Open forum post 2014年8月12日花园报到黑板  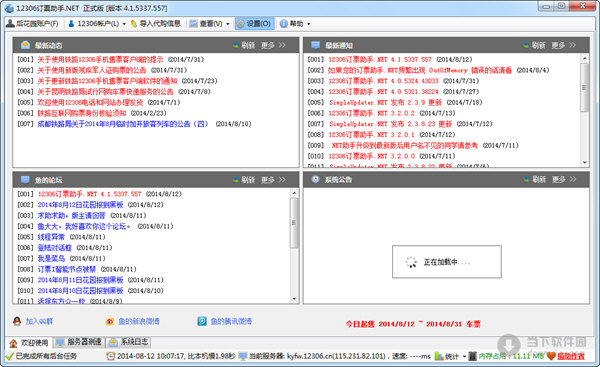click(x=80, y=205)
